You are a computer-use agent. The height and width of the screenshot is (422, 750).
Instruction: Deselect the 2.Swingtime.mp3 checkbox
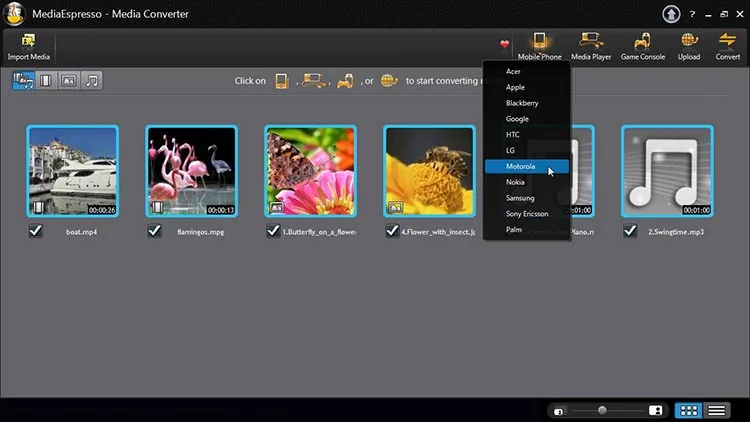pyautogui.click(x=630, y=231)
